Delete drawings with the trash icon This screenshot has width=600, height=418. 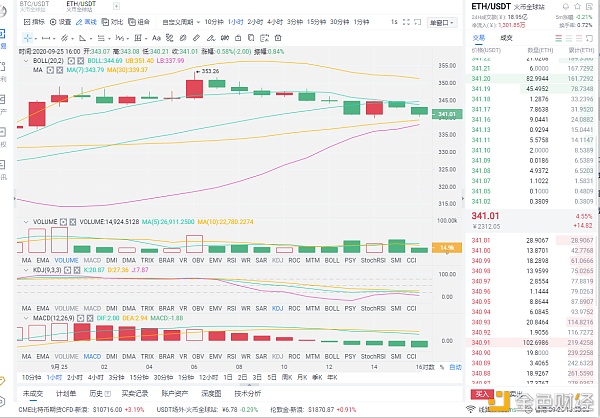278,38
